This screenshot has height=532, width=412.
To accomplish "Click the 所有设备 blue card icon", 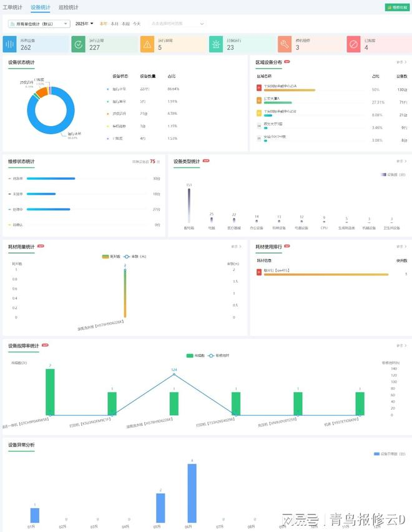I will pyautogui.click(x=10, y=44).
